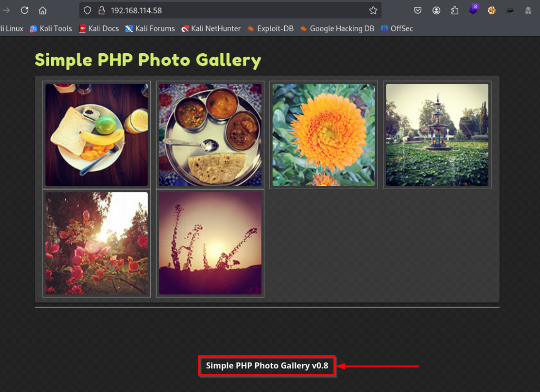
Task: Save the page to Pocket
Action: pyautogui.click(x=418, y=11)
